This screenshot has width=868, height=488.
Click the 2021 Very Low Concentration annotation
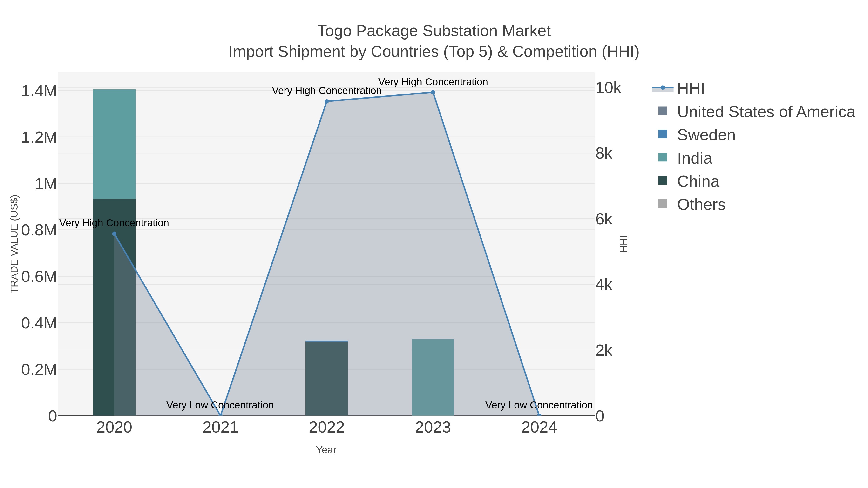(220, 405)
